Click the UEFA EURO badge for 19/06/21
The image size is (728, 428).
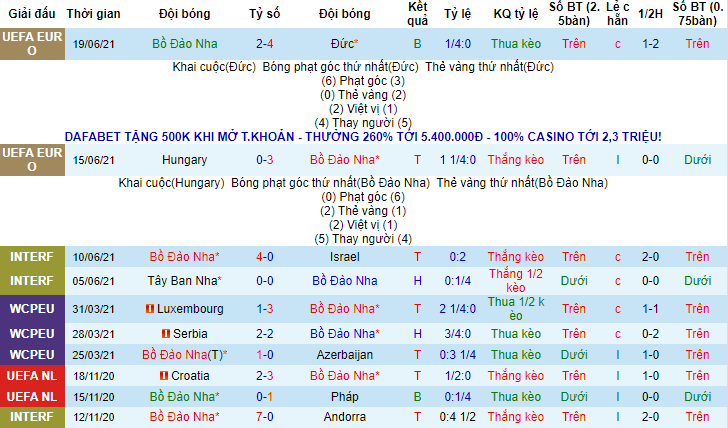(31, 44)
